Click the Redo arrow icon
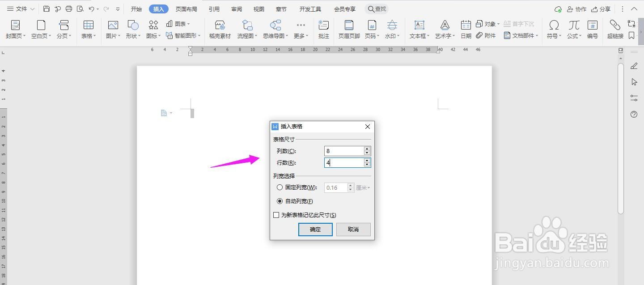 pos(106,9)
